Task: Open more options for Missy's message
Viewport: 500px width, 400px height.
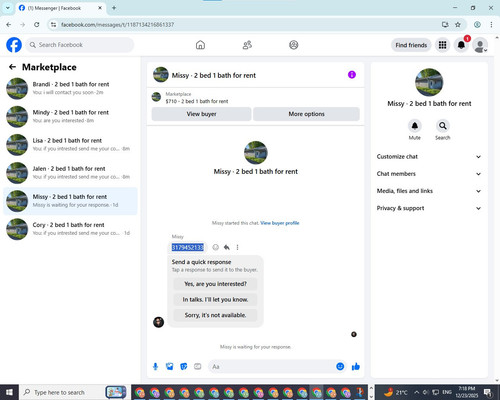Action: click(237, 247)
